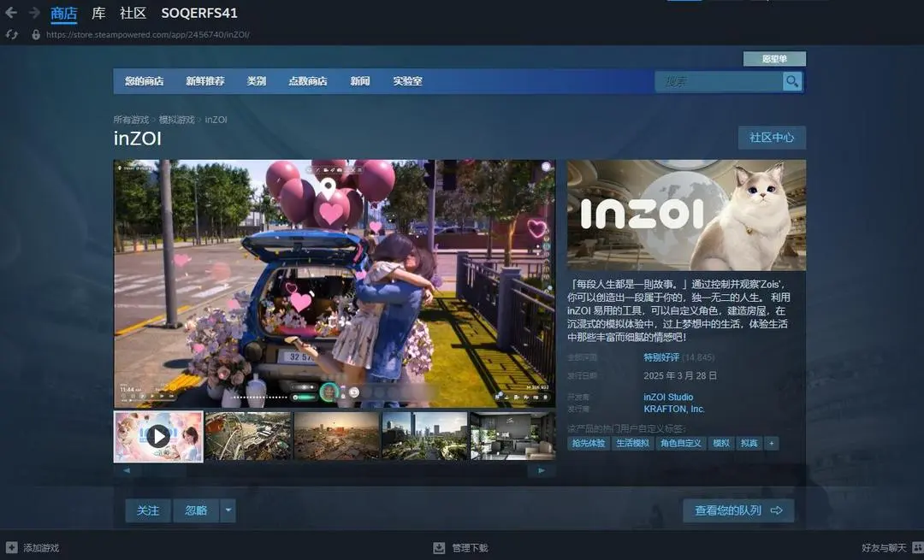The height and width of the screenshot is (560, 924).
Task: Select the 模拟 tag
Action: pos(721,444)
